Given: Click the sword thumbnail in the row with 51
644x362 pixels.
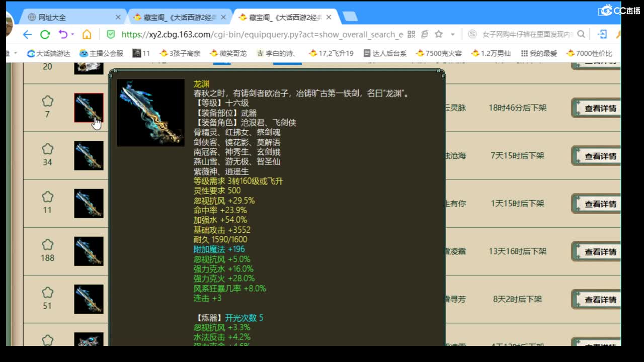Looking at the screenshot, I should 89,299.
